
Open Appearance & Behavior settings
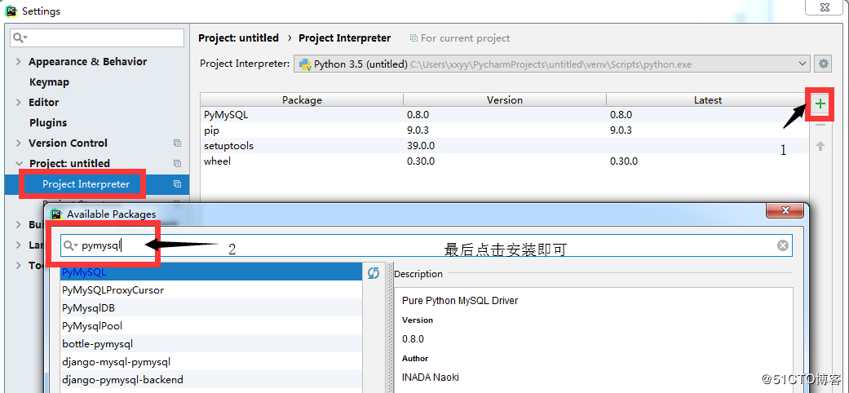(x=88, y=62)
